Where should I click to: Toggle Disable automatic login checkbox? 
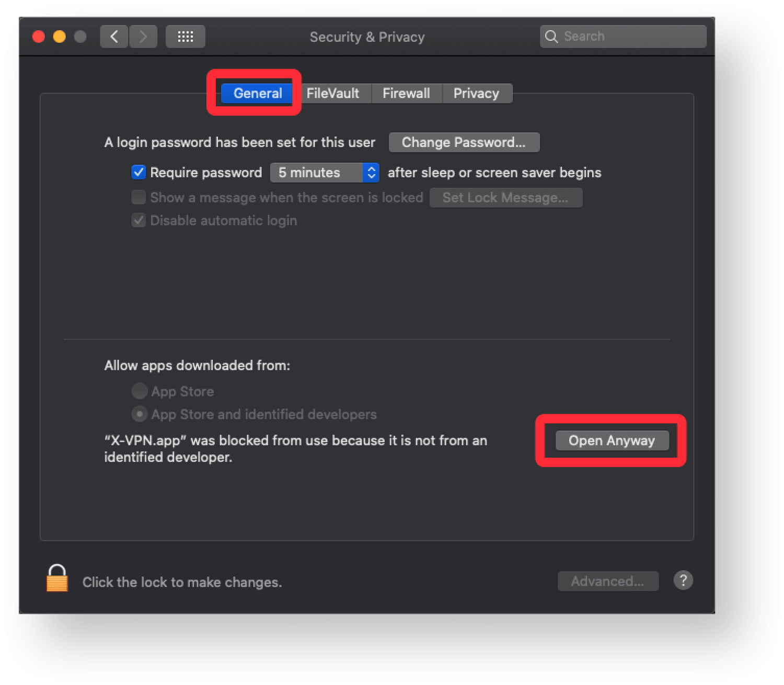click(x=139, y=220)
